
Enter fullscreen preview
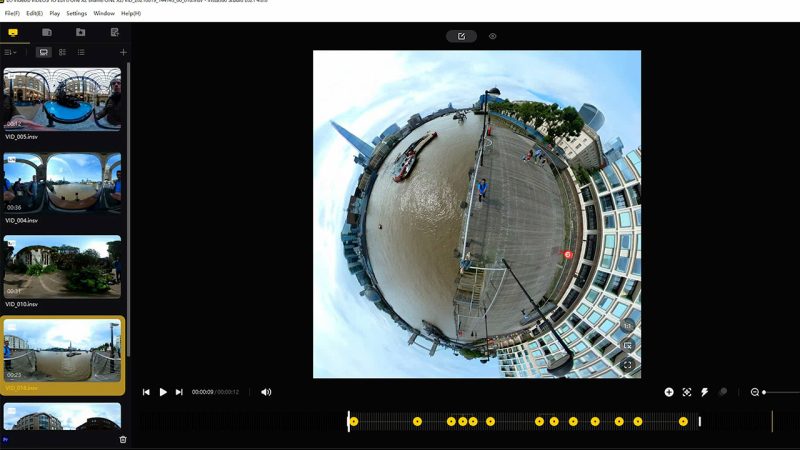(x=628, y=365)
